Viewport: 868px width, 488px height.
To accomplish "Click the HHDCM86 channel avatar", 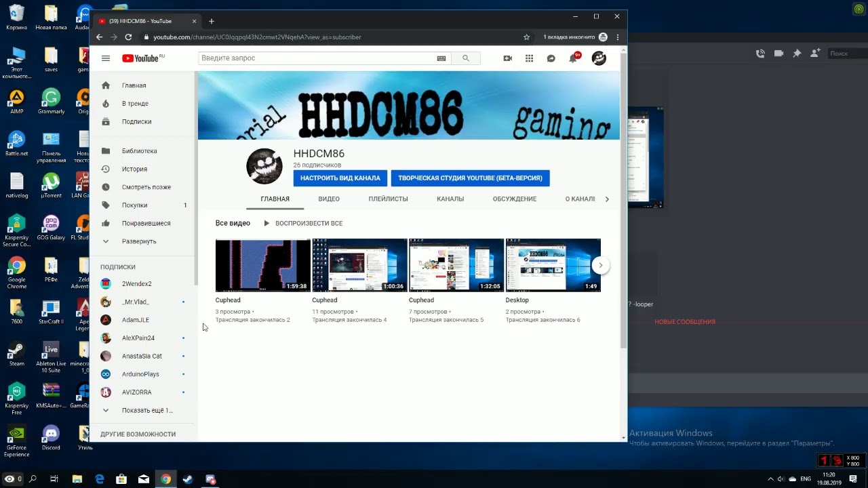I will 264,167.
